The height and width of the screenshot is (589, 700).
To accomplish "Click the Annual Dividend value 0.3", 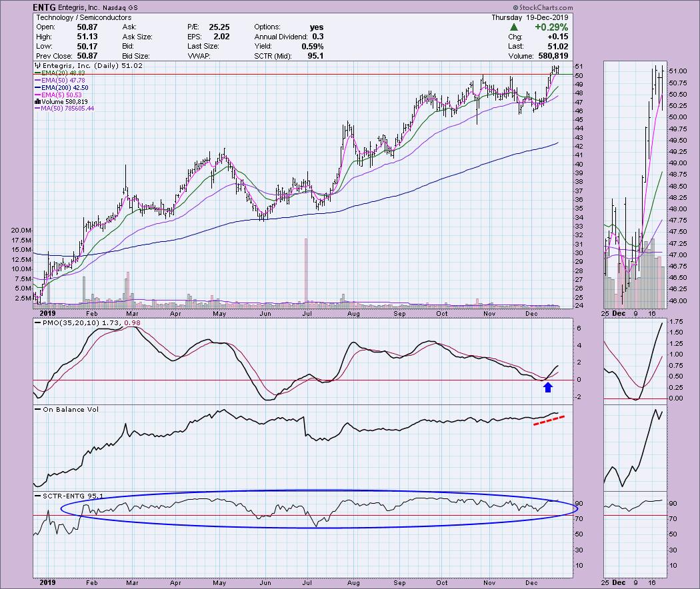I will [x=318, y=37].
